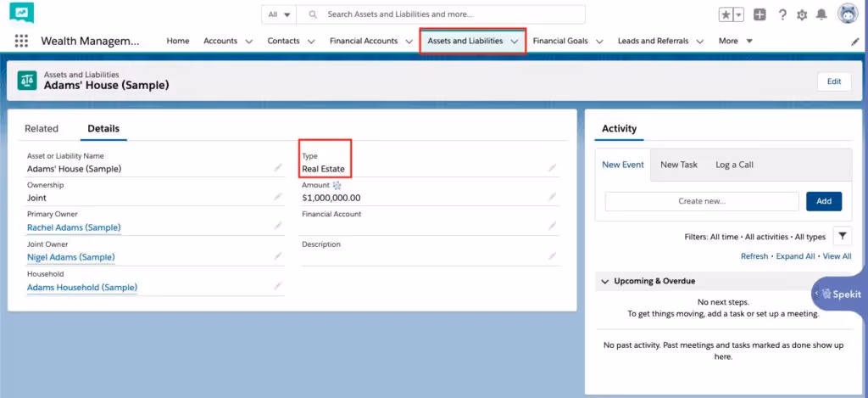Open the global actions plus icon
The image size is (868, 398).
pos(759,15)
